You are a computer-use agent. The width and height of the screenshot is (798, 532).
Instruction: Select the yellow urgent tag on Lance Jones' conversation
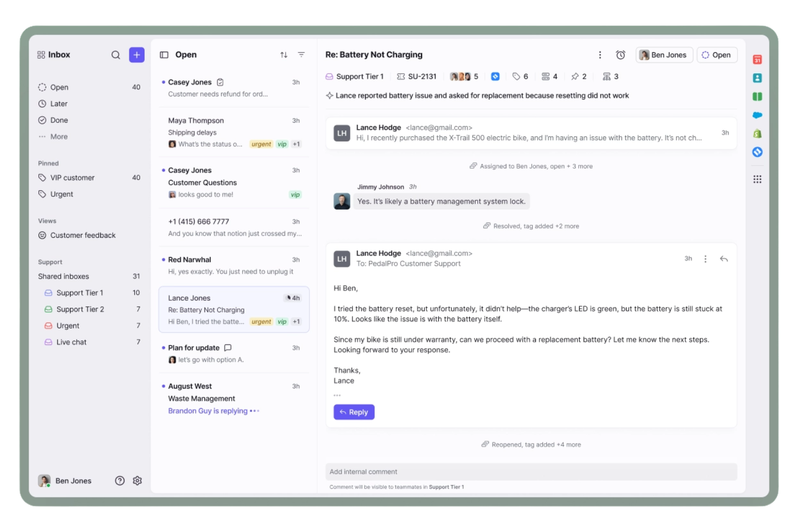261,321
